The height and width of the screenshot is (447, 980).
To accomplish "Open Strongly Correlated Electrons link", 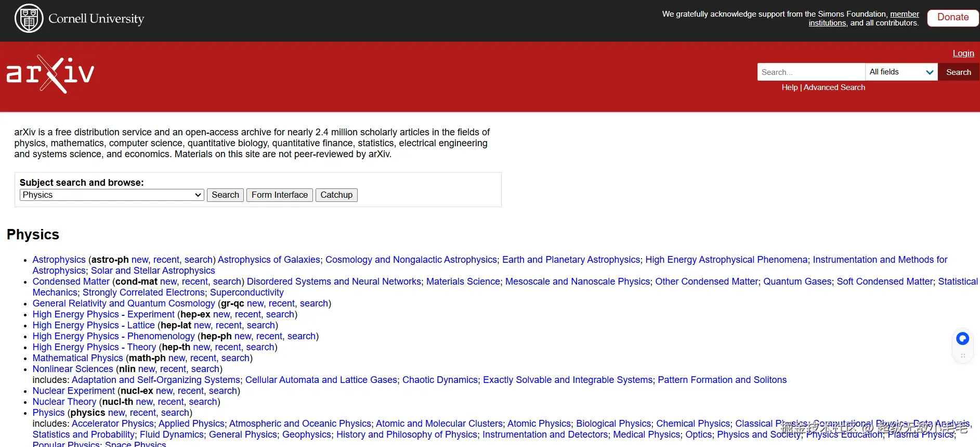I will tap(143, 292).
